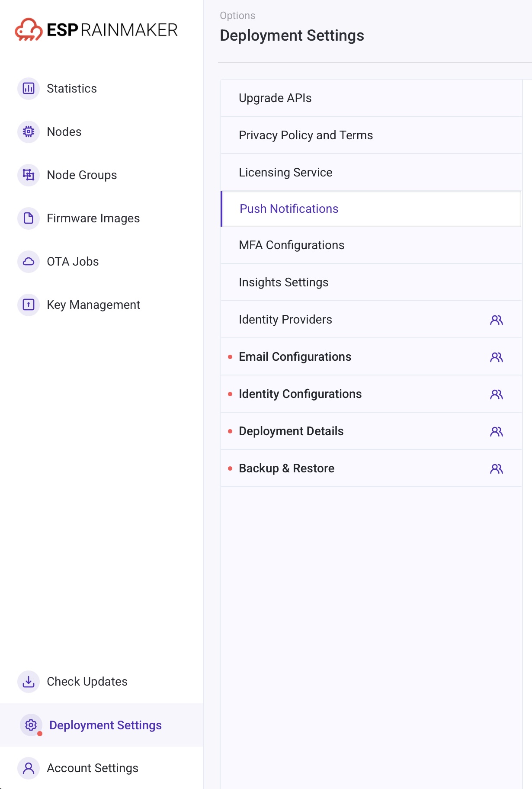Open Privacy Policy and Terms settings
Viewport: 532px width, 789px height.
click(x=305, y=135)
